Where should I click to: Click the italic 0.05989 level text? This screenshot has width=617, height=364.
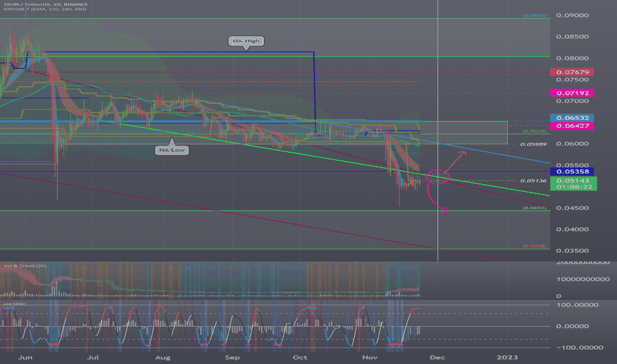pos(533,144)
